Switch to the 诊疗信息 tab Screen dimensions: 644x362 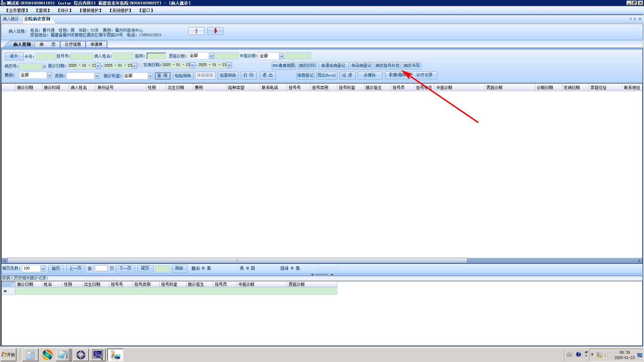73,44
